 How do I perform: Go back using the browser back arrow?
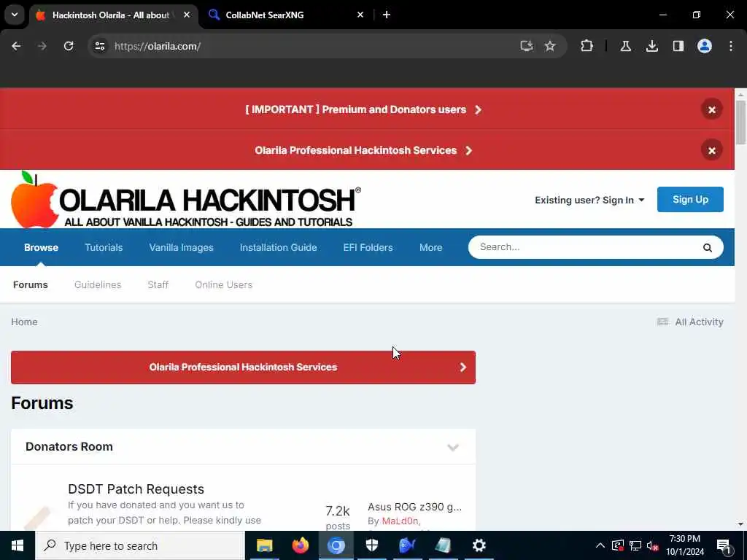coord(16,46)
